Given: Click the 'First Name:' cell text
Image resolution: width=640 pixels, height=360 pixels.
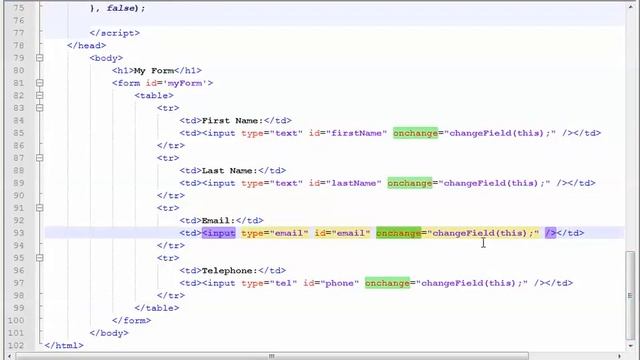Looking at the screenshot, I should (x=233, y=120).
